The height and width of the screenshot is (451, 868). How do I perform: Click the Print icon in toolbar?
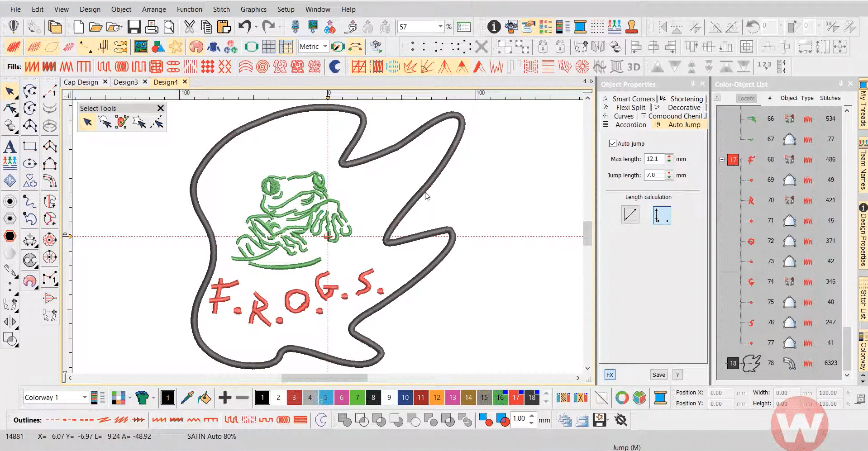pyautogui.click(x=151, y=27)
